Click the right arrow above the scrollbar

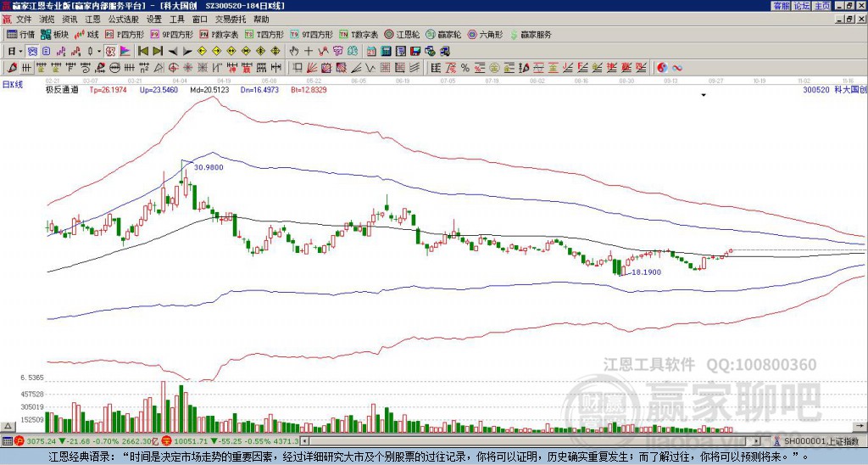pyautogui.click(x=860, y=426)
